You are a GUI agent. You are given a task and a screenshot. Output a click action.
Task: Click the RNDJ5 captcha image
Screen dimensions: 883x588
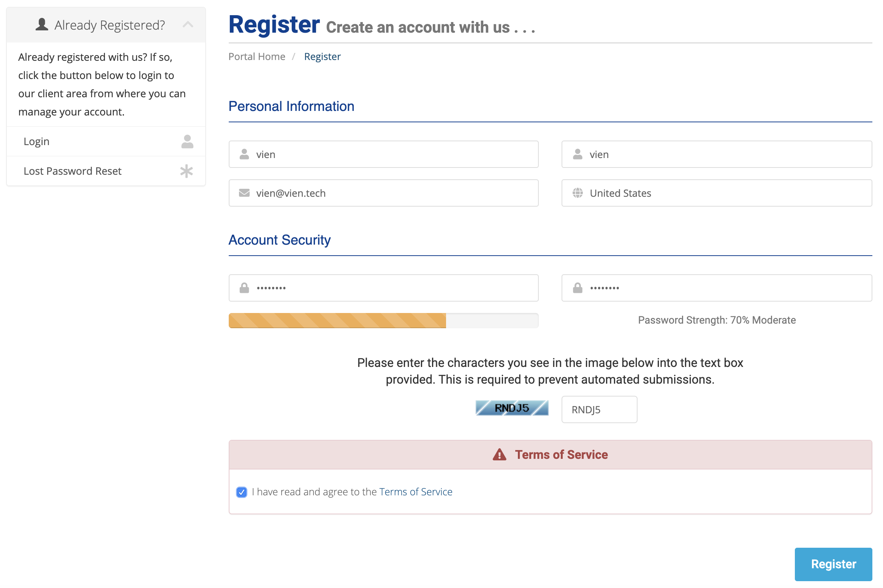[512, 408]
